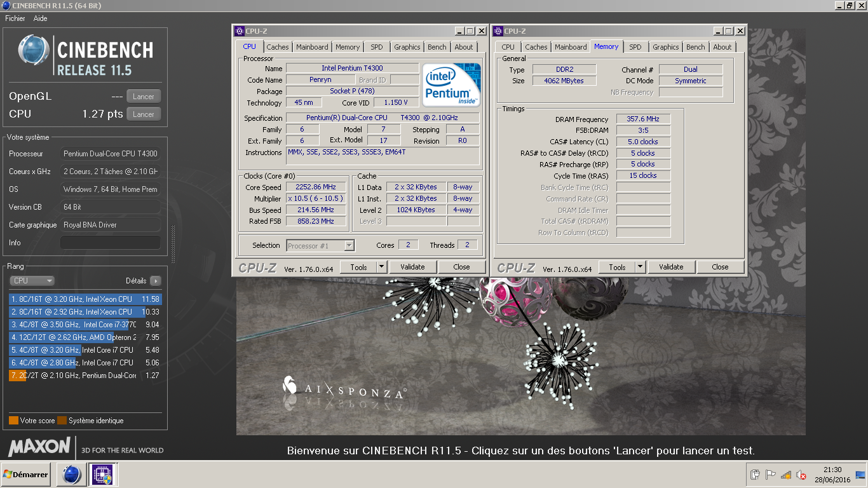Launch the CPU test with Lancer
The image size is (868, 488).
pyautogui.click(x=144, y=114)
